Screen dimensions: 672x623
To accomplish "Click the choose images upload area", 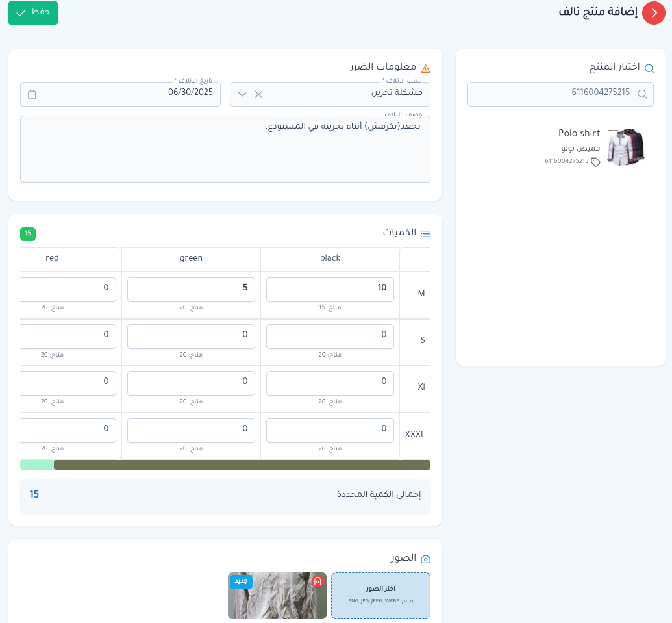I will 380,596.
